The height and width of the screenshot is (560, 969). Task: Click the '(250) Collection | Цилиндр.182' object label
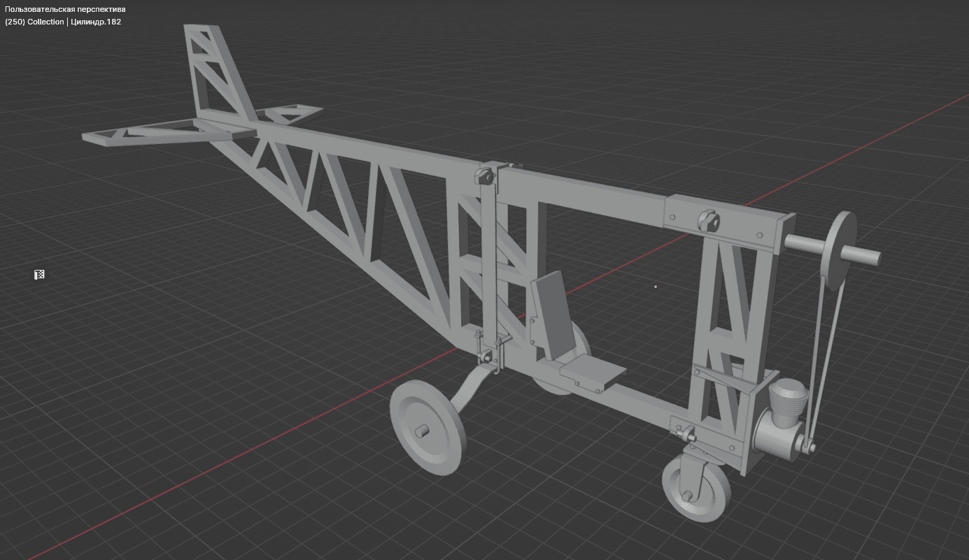[63, 22]
